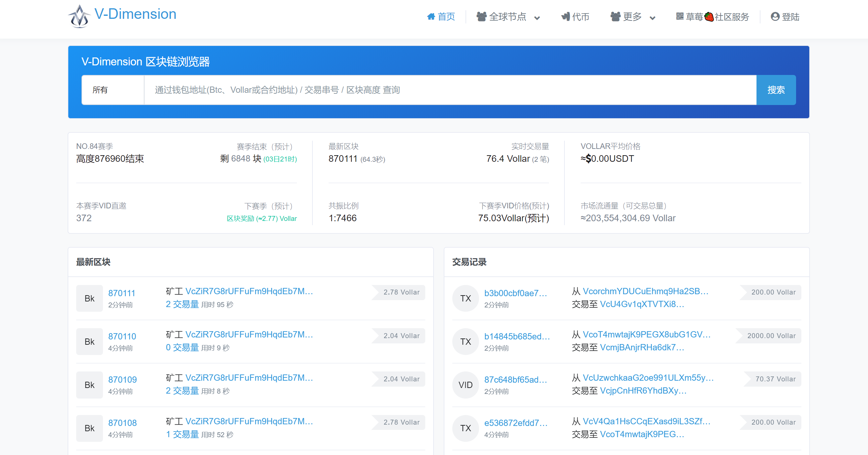Open the 全球节点 menu
The width and height of the screenshot is (868, 455).
[x=507, y=17]
